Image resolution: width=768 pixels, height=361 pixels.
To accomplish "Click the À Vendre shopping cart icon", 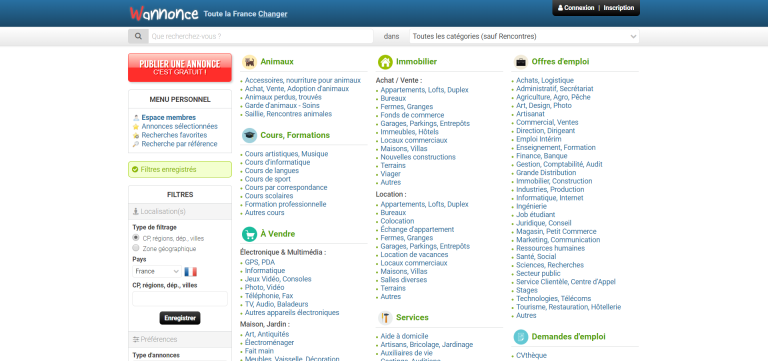I will 249,234.
